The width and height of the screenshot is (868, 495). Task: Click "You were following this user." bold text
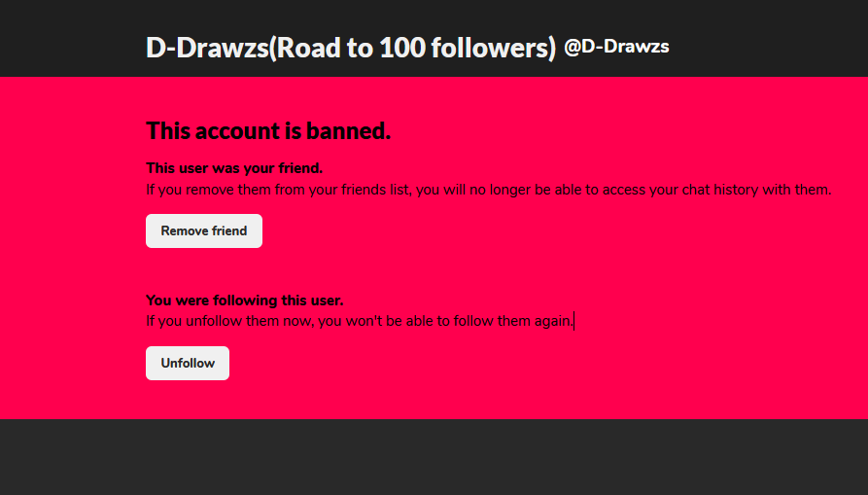tap(244, 300)
